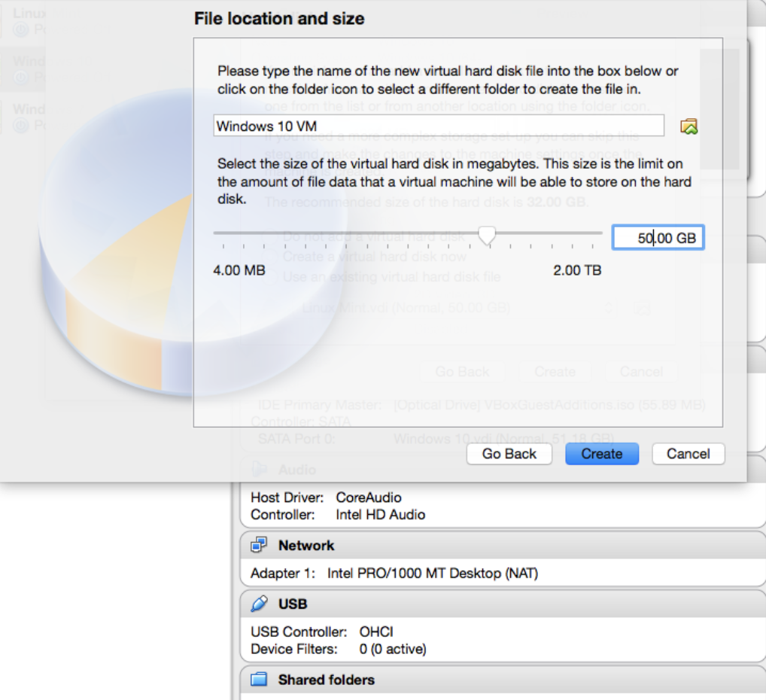This screenshot has height=700, width=766.
Task: Click the Windows 10 VM file name field
Action: [x=439, y=126]
